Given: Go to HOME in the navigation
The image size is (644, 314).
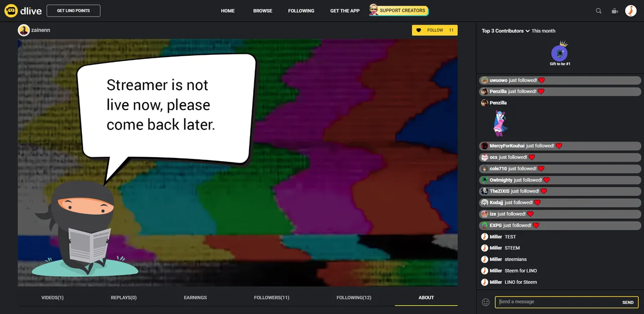Looking at the screenshot, I should 228,11.
